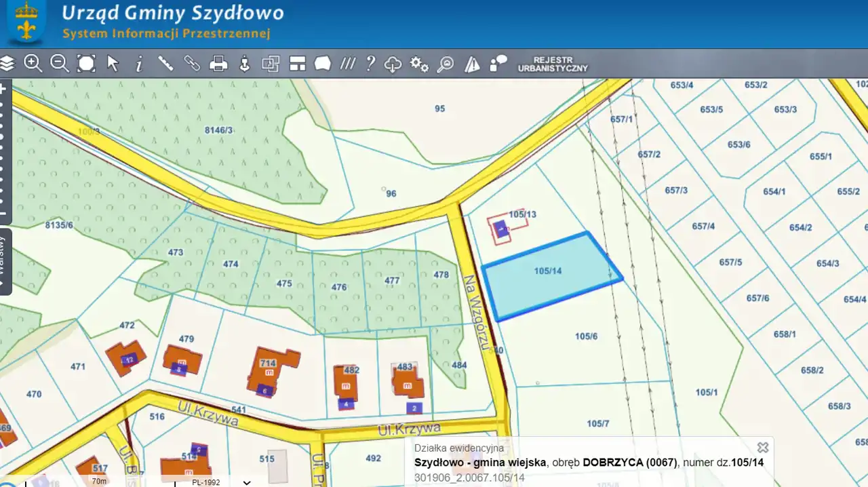
Task: Click parcel label 476 in forest
Action: [339, 287]
